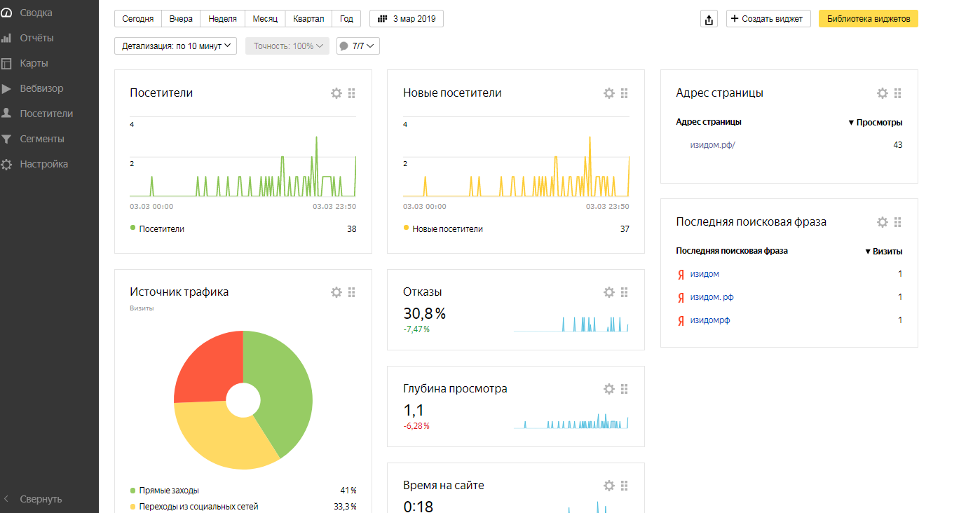Click the red segment of the pie chart

point(207,364)
